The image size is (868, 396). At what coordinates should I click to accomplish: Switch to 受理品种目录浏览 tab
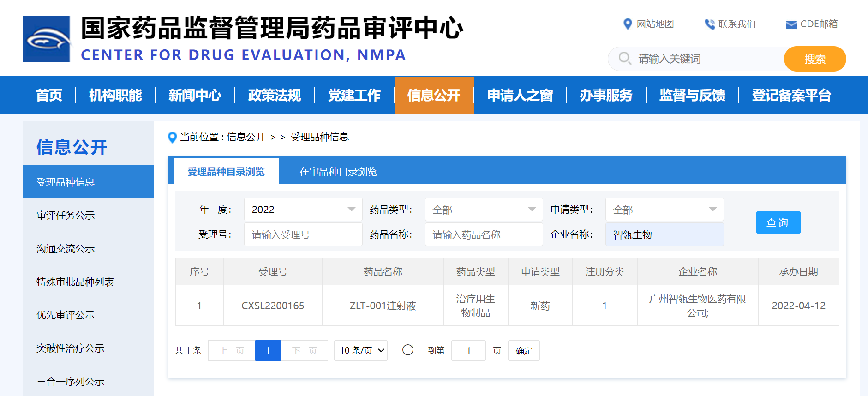click(226, 172)
